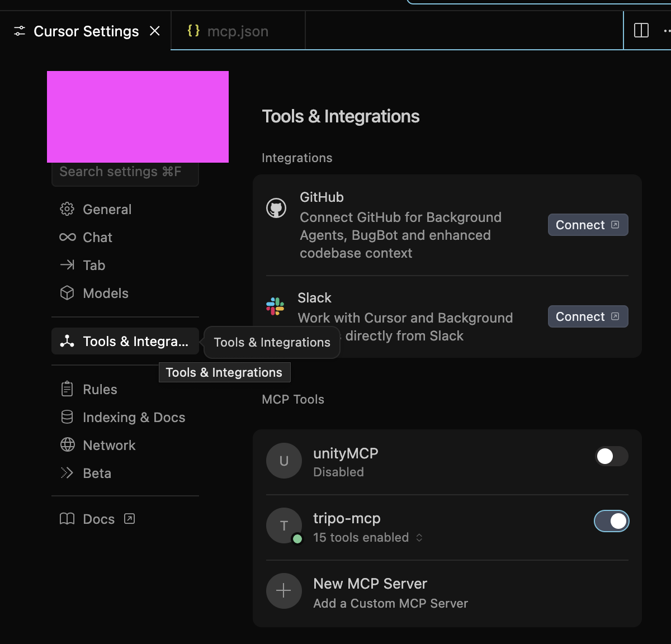Click the curly braces mcp.json file icon
This screenshot has height=644, width=671.
pyautogui.click(x=193, y=30)
